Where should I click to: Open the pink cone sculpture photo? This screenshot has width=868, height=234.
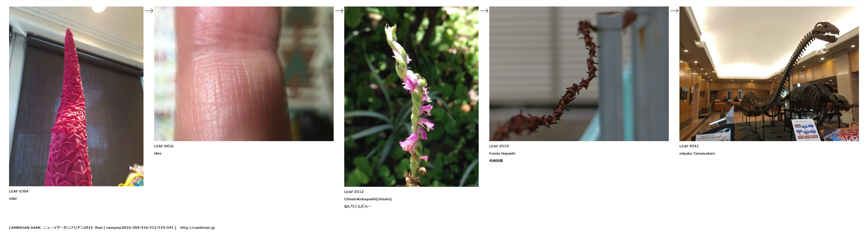point(76,96)
